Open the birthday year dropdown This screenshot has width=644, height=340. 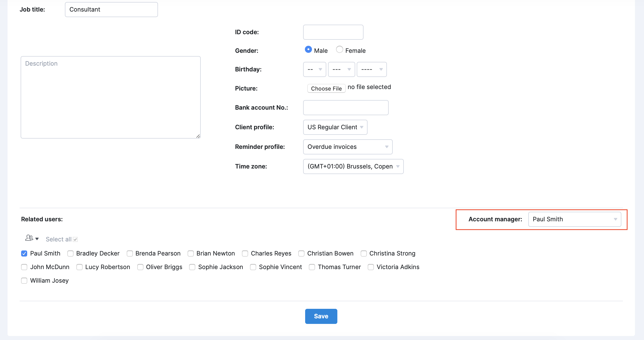372,69
